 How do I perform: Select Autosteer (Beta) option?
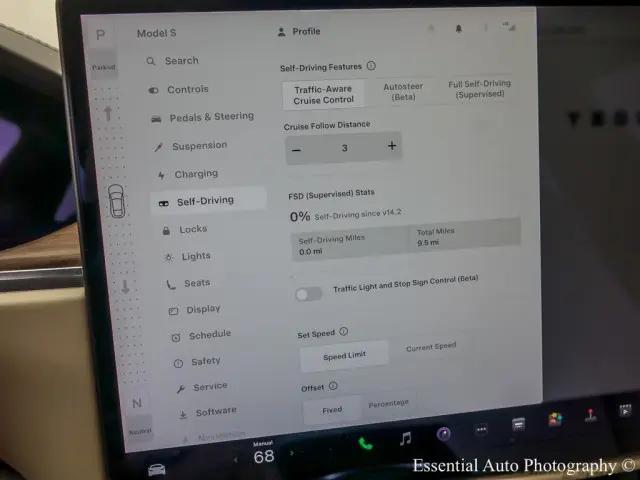coord(403,91)
